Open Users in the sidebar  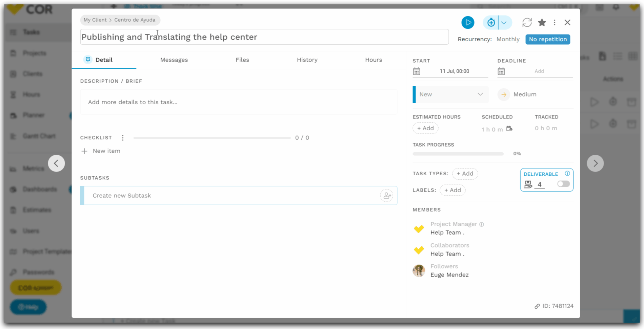pyautogui.click(x=31, y=231)
